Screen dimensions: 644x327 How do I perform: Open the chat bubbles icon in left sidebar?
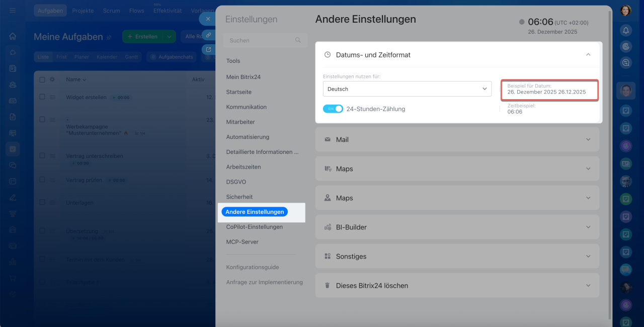[x=13, y=165]
